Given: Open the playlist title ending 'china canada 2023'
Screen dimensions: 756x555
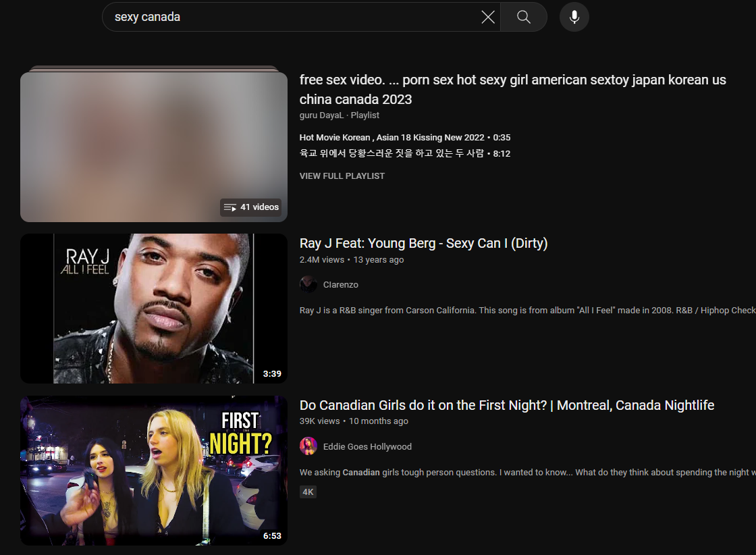Looking at the screenshot, I should (x=512, y=89).
